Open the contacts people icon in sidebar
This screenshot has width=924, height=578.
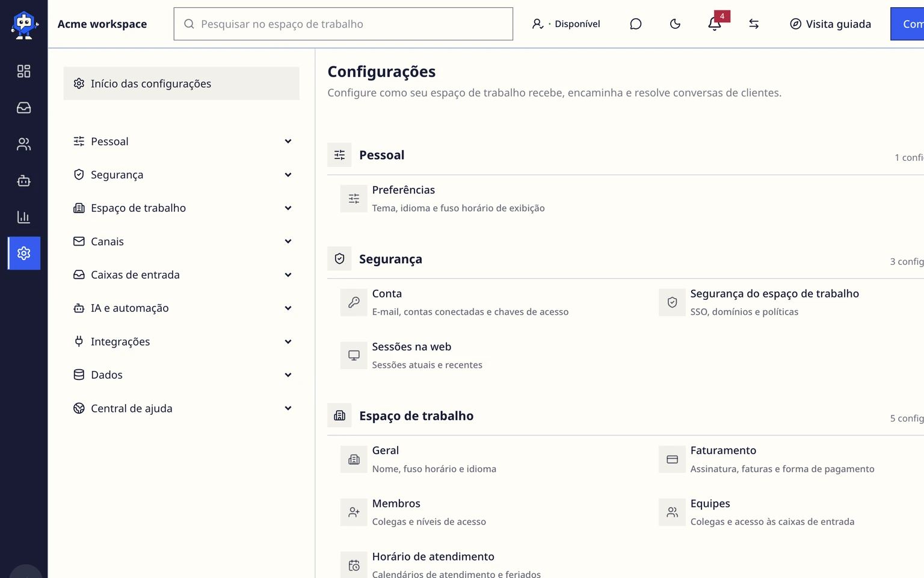[23, 144]
